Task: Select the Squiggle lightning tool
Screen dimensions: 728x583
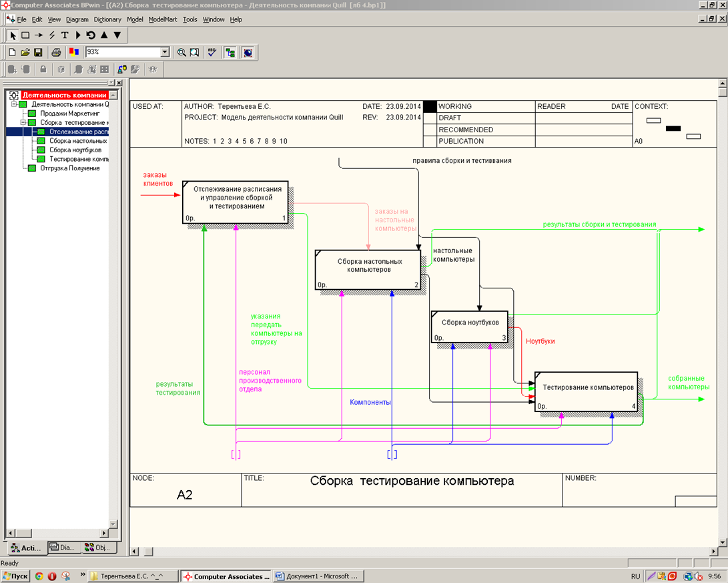Action: pos(51,35)
